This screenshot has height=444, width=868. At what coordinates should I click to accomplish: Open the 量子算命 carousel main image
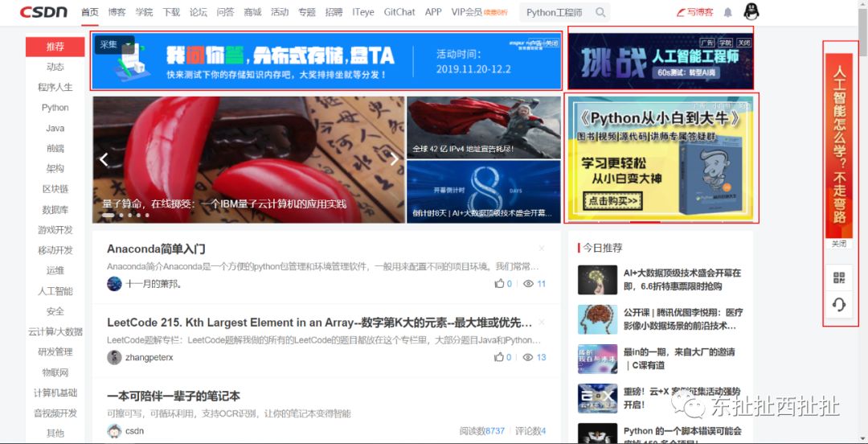[x=248, y=159]
